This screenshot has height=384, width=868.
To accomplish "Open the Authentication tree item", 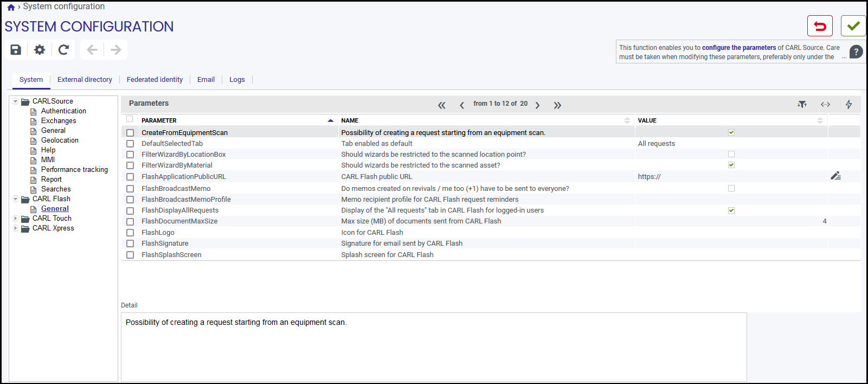I will tap(63, 111).
